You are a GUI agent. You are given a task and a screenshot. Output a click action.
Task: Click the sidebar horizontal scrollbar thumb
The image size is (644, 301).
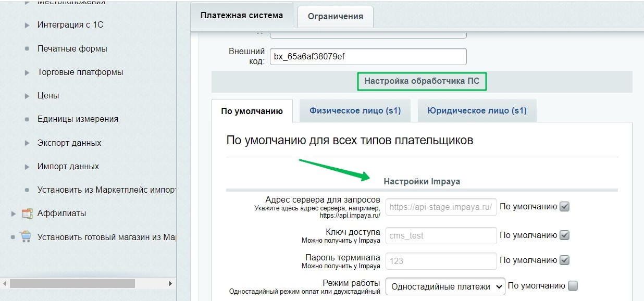[72, 283]
